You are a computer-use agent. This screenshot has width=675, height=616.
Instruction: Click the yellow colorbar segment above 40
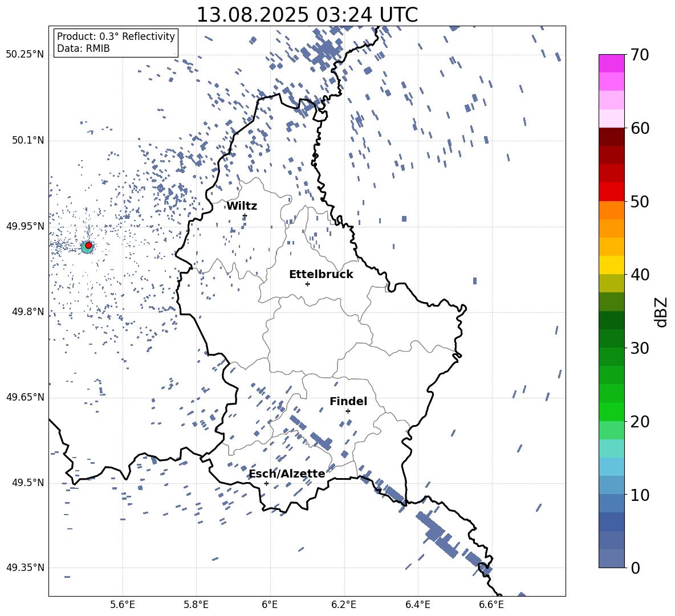611,265
